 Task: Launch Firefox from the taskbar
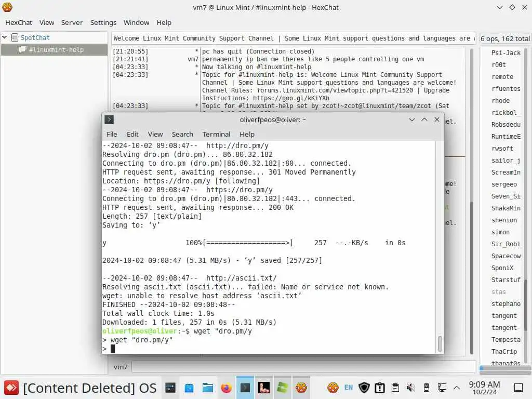227,388
